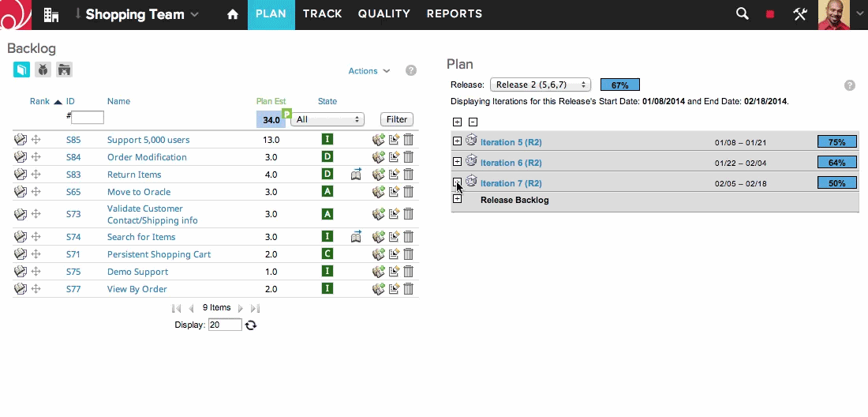Switch to the QUALITY tab
Viewport: 868px width, 417px height.
pyautogui.click(x=384, y=14)
